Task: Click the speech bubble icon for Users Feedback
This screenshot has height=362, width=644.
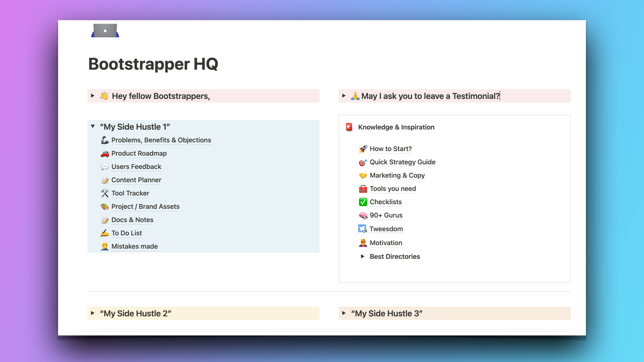Action: coord(105,167)
